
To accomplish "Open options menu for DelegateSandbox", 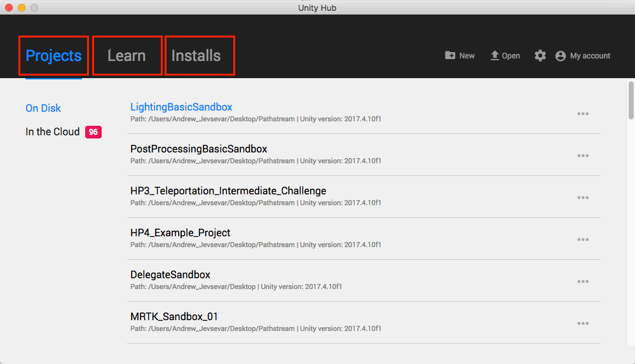I will point(583,281).
